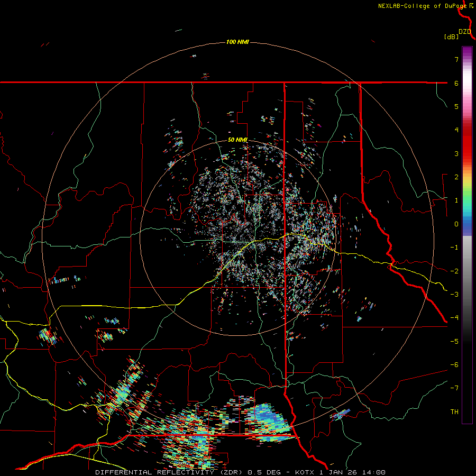Click the -7 value on the color scale
This screenshot has height=476, width=476.
(454, 388)
